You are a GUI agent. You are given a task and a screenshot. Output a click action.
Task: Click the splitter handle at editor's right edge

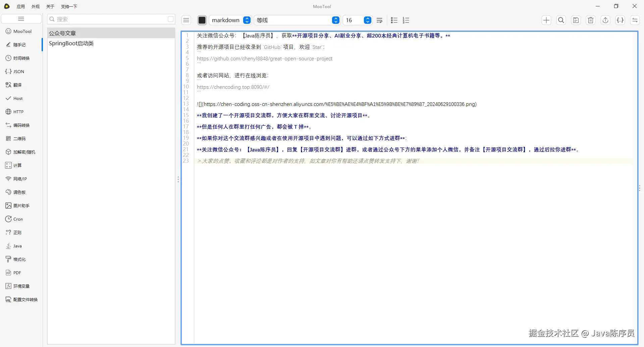pyautogui.click(x=640, y=188)
